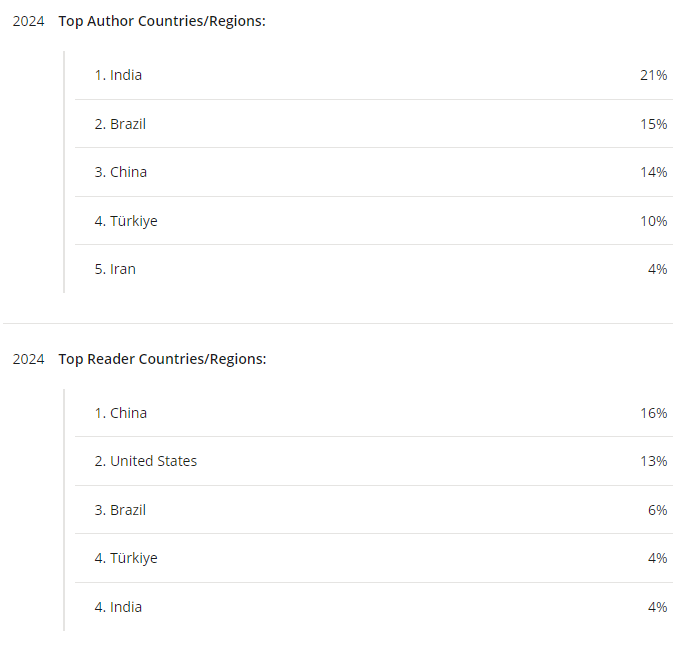Click the 14% value for China authors
The height and width of the screenshot is (650, 681).
coord(653,172)
